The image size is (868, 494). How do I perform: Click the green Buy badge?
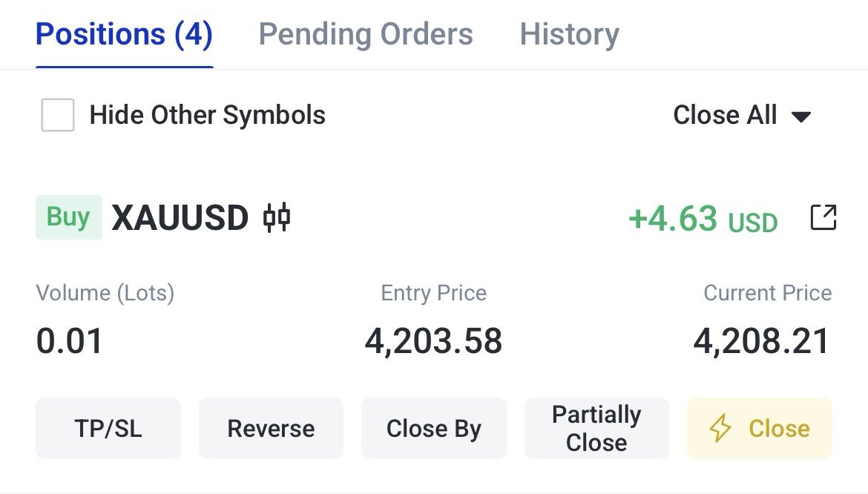tap(69, 217)
